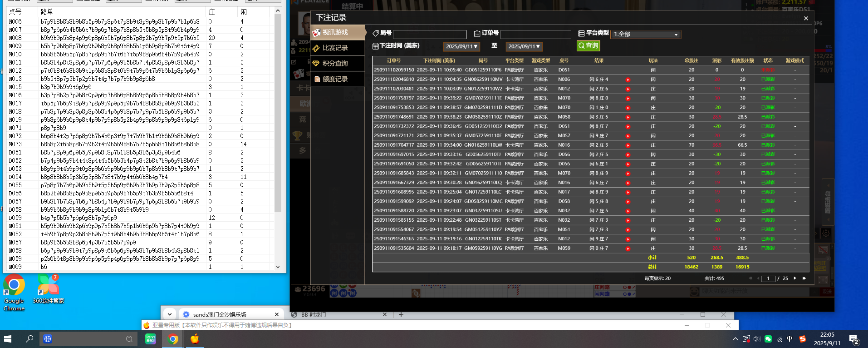Image resolution: width=868 pixels, height=348 pixels.
Task: Click the iQIYI icon in taskbar
Action: [x=151, y=339]
